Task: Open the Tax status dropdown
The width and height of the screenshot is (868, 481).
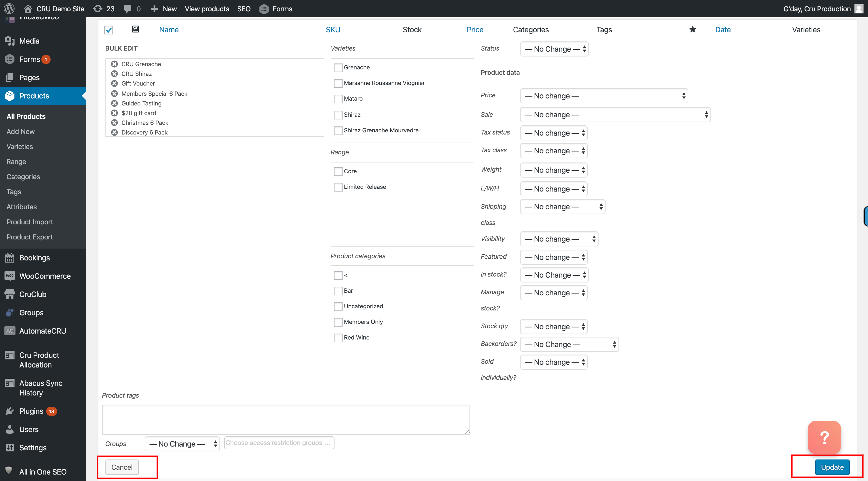Action: click(x=554, y=133)
